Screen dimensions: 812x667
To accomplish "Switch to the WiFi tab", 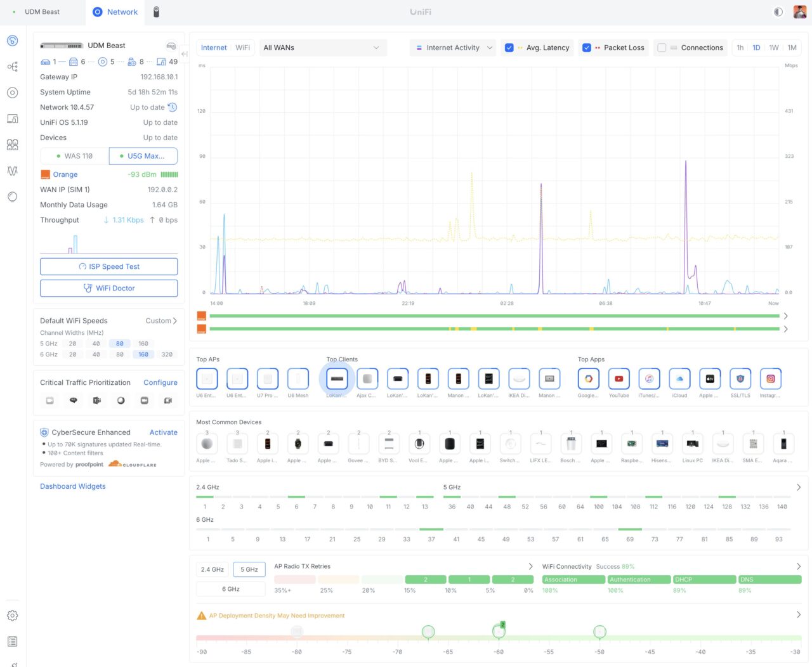I will pyautogui.click(x=242, y=48).
